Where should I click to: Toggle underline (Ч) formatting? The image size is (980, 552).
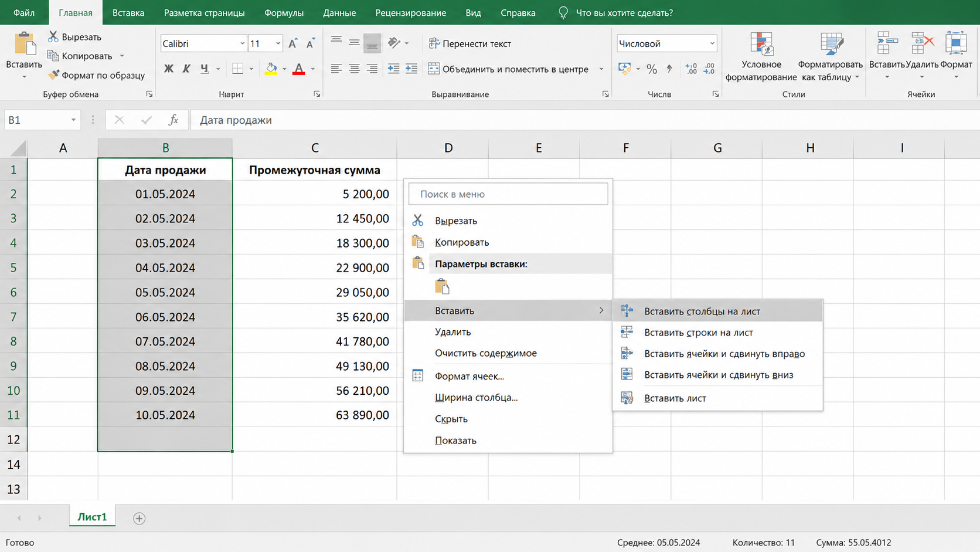[205, 69]
